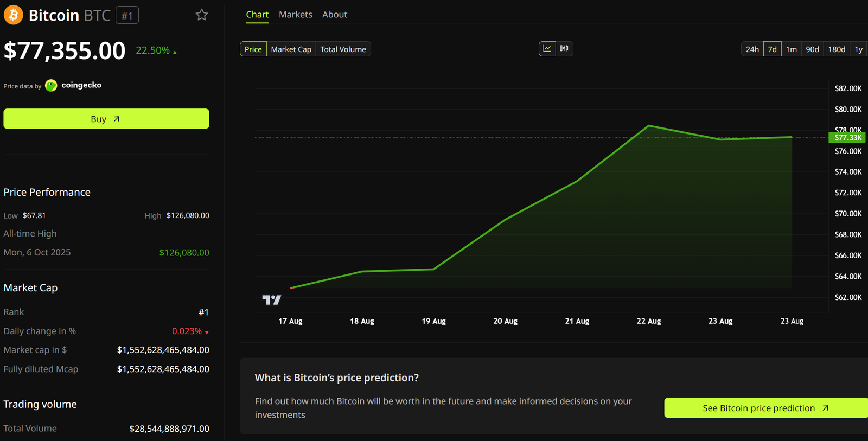
Task: Click the What is Bitcoin's price prediction heading
Action: [337, 378]
